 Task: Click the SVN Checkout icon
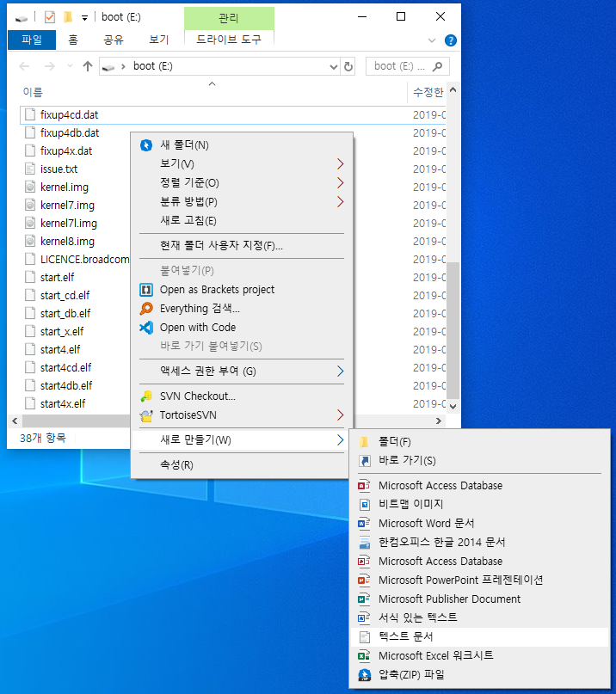(x=146, y=396)
